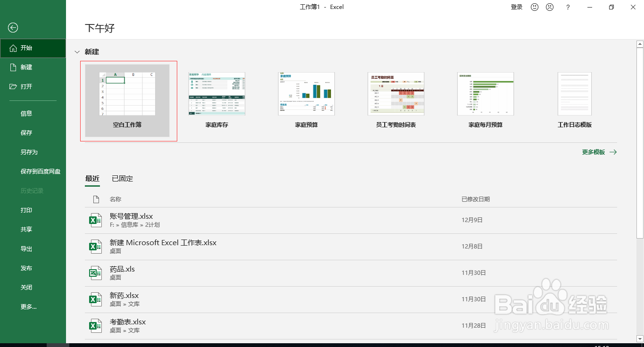Viewport: 644px width, 347px height.
Task: Click the file icon in the list header
Action: pyautogui.click(x=96, y=199)
